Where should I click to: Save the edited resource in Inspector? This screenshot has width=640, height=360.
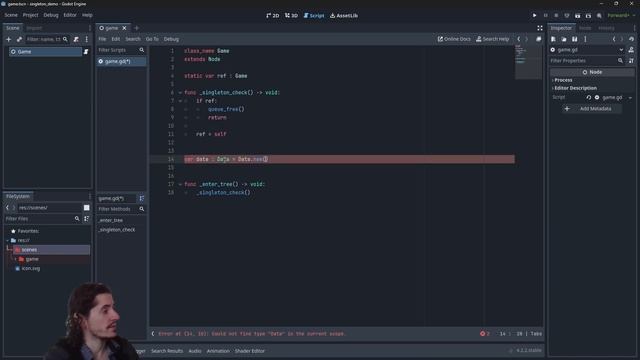pyautogui.click(x=574, y=39)
